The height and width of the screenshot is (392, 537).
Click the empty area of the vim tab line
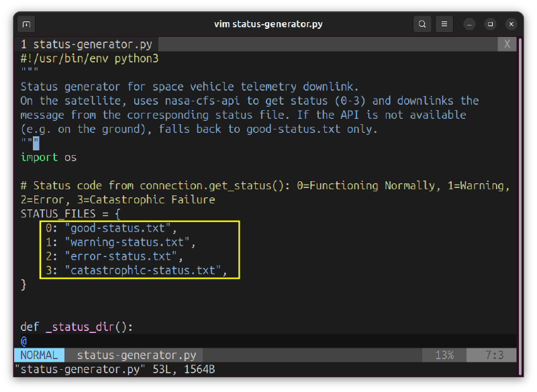click(x=328, y=44)
